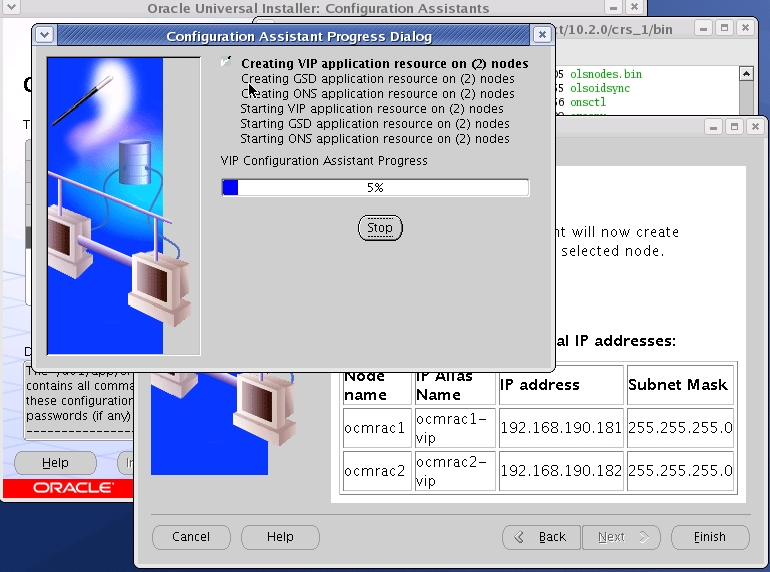Screen dimensions: 770x572
Task: Minimize Oracle Universal Installer window
Action: (x=613, y=7)
